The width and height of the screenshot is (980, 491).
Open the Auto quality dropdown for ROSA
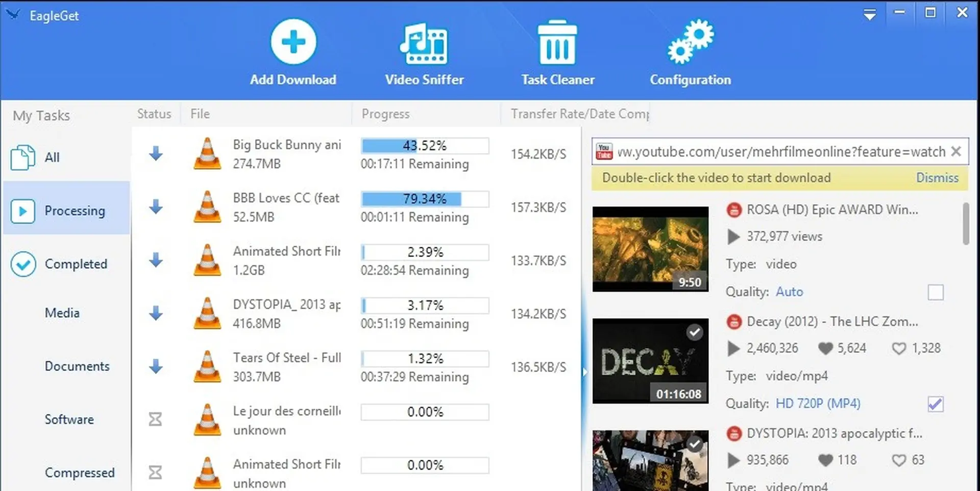[789, 292]
